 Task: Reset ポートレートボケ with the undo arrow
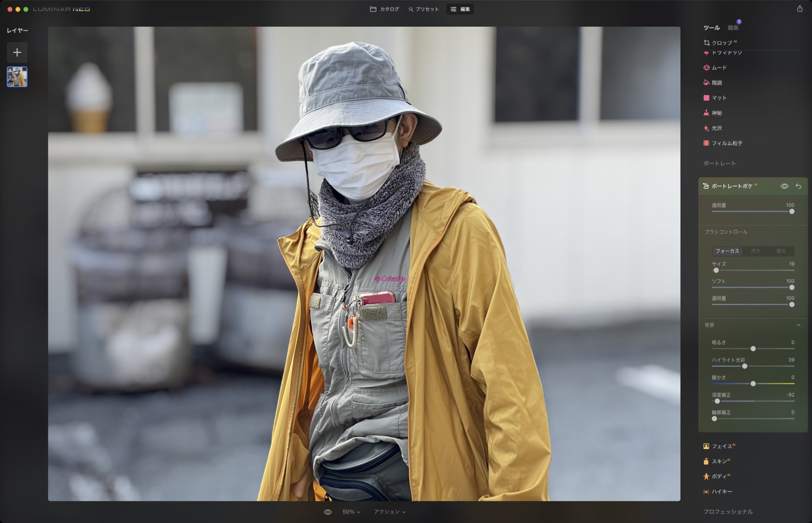(798, 186)
